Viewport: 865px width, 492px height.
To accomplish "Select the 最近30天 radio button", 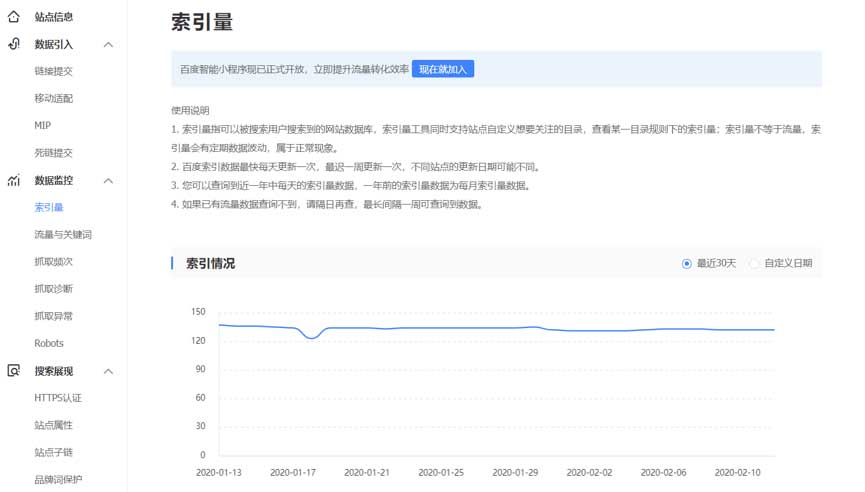I will coord(687,264).
